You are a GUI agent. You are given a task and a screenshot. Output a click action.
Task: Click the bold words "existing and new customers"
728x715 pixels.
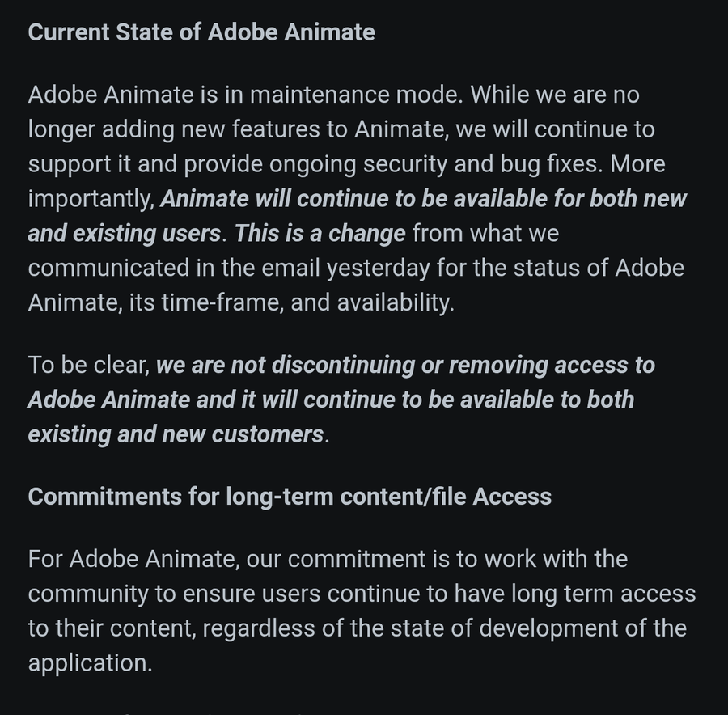coord(176,434)
